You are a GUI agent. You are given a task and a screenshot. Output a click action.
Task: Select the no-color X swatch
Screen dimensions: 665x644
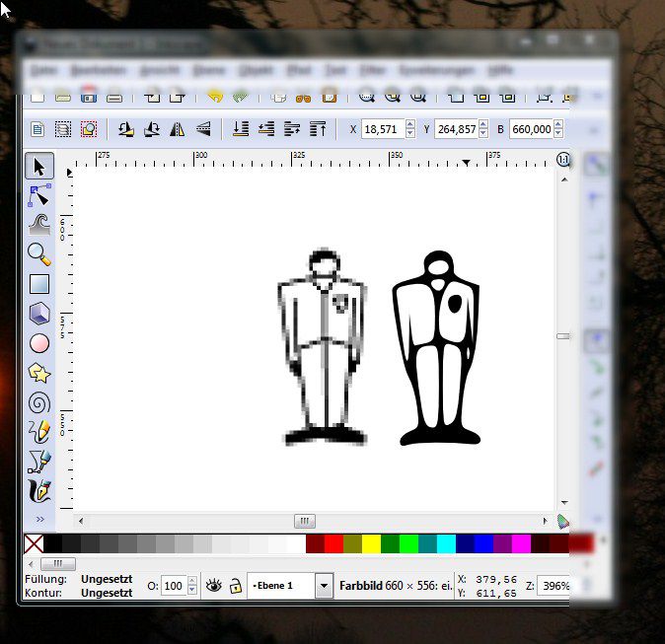pos(34,543)
